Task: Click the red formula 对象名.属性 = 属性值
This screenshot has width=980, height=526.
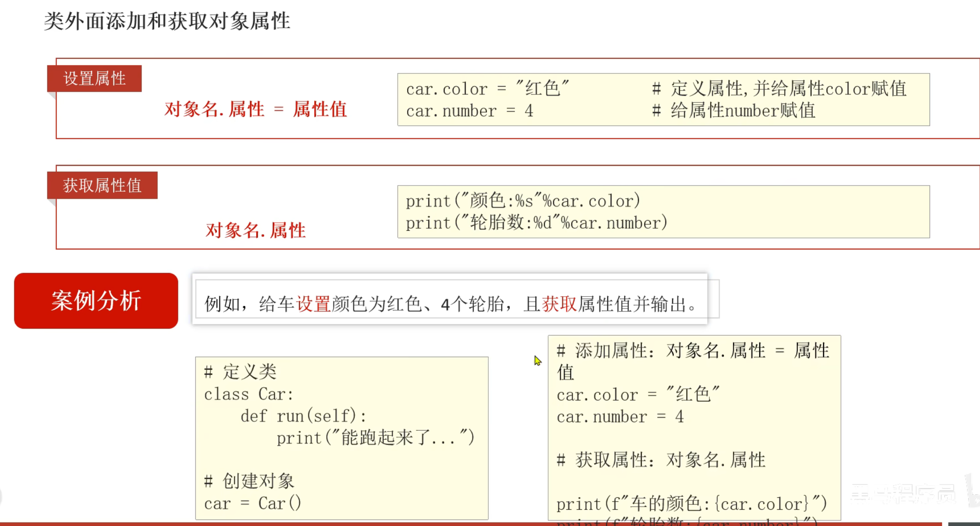Action: click(x=255, y=109)
